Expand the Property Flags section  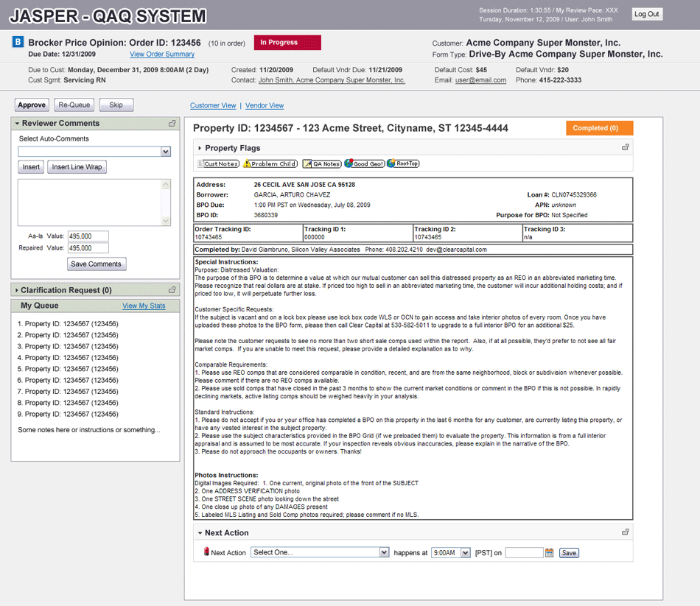199,148
